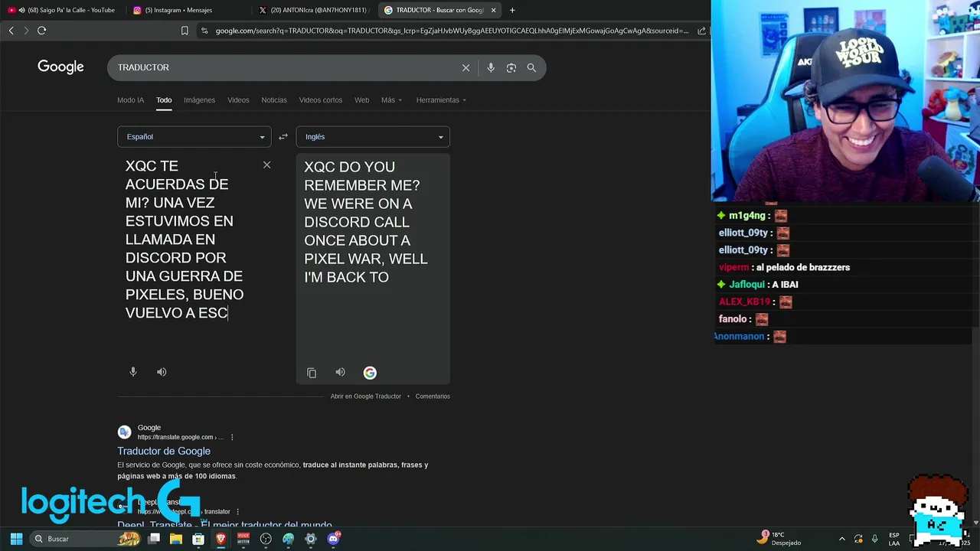Select the Noticias results tab

[274, 100]
